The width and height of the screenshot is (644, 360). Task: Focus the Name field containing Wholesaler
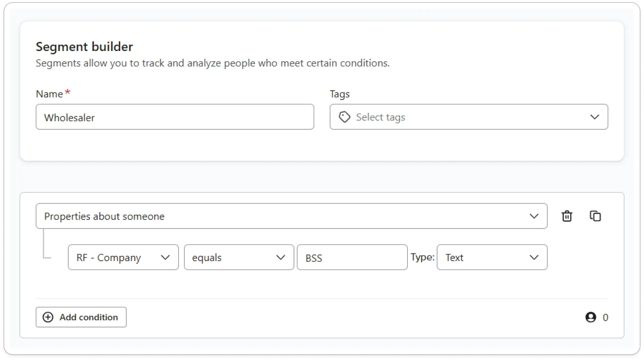pos(175,117)
